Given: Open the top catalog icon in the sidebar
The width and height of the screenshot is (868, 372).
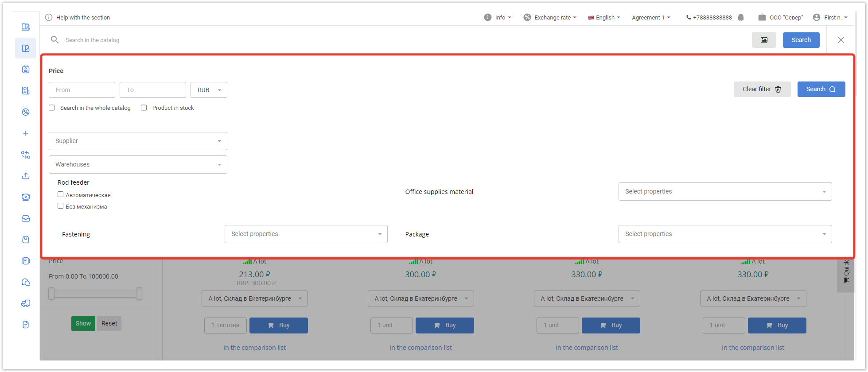Looking at the screenshot, I should coord(26,27).
